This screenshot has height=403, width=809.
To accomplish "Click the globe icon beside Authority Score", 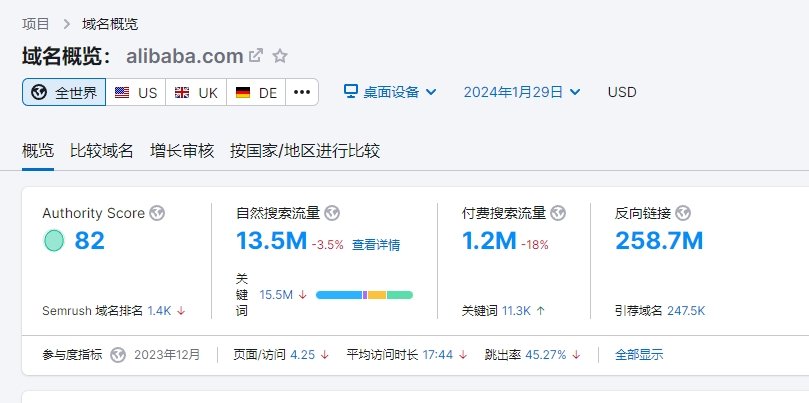I will pyautogui.click(x=157, y=213).
